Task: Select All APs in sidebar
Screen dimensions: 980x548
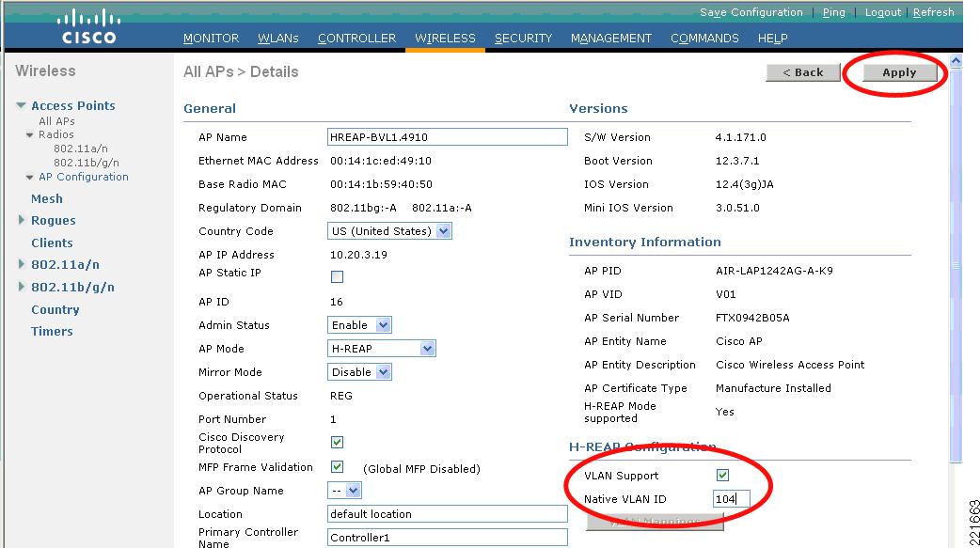Action: click(56, 121)
